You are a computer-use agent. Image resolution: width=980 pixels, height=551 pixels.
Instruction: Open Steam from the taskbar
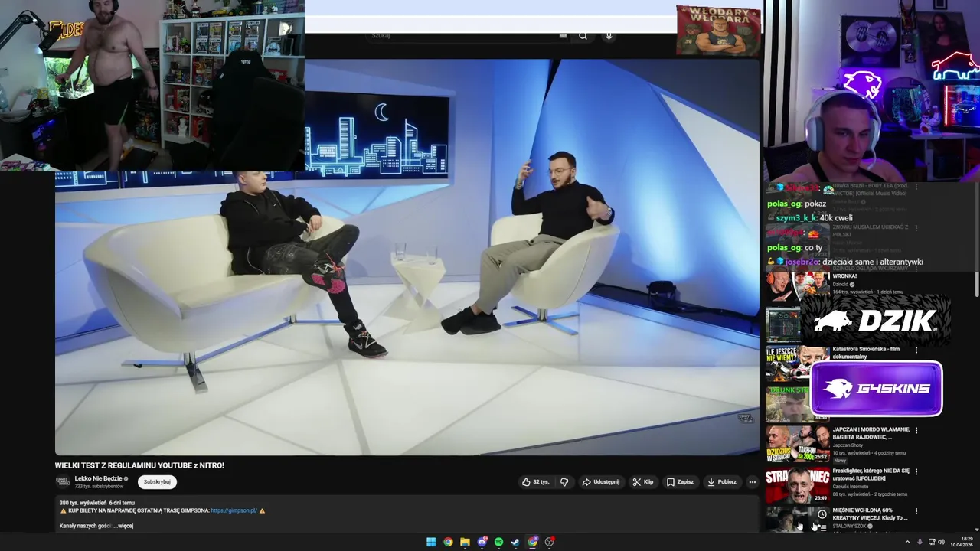515,542
